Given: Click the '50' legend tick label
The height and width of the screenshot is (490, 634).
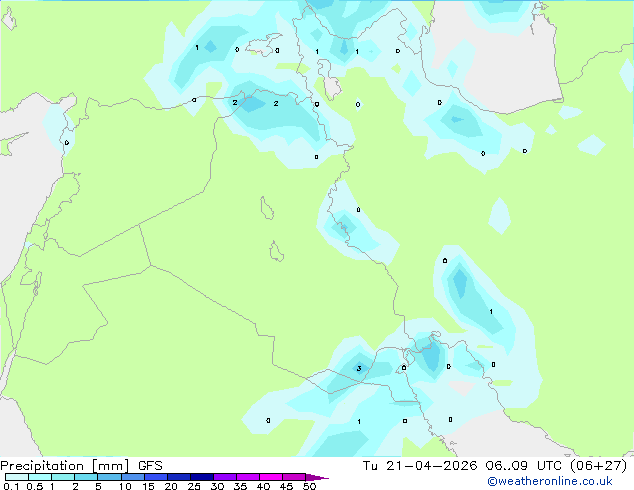Looking at the screenshot, I should click(x=309, y=486).
